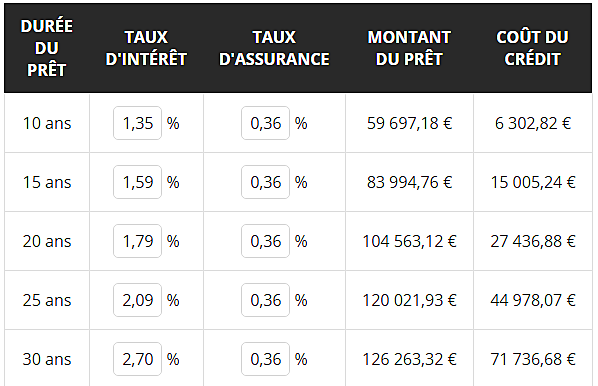Click the Montant du prêt column header

(x=409, y=48)
